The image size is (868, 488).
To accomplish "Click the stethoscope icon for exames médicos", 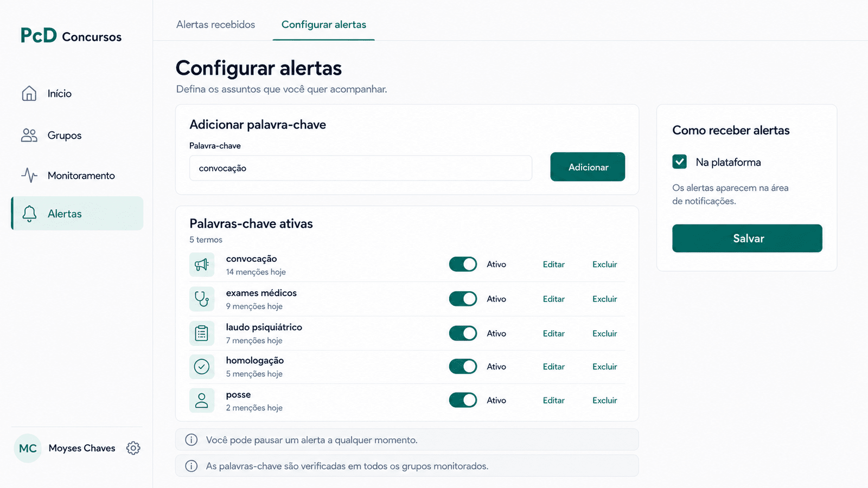I will [x=202, y=299].
